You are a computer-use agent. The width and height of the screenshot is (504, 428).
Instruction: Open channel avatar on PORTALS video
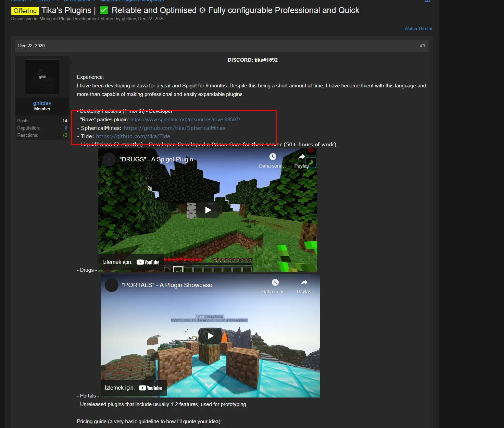pyautogui.click(x=112, y=285)
